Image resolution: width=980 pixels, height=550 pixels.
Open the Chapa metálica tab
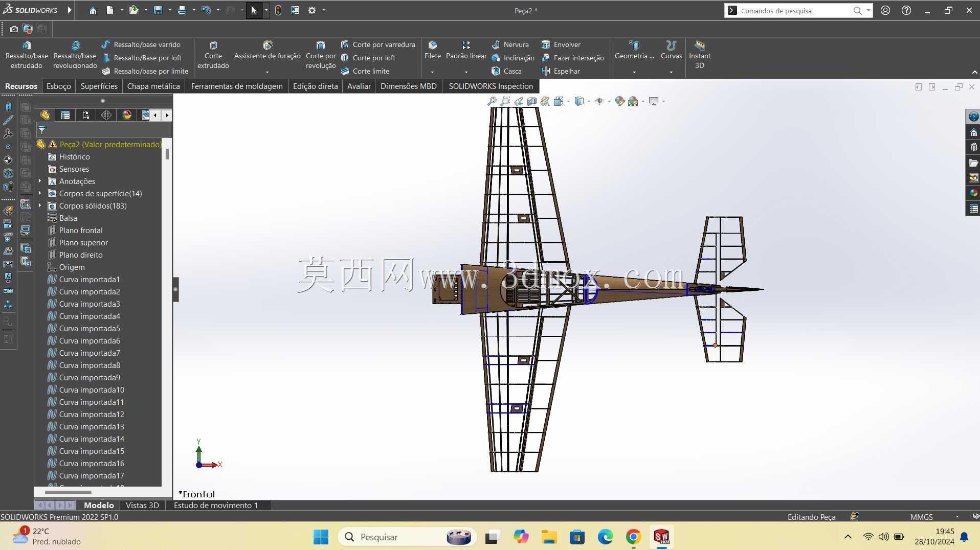pyautogui.click(x=153, y=86)
